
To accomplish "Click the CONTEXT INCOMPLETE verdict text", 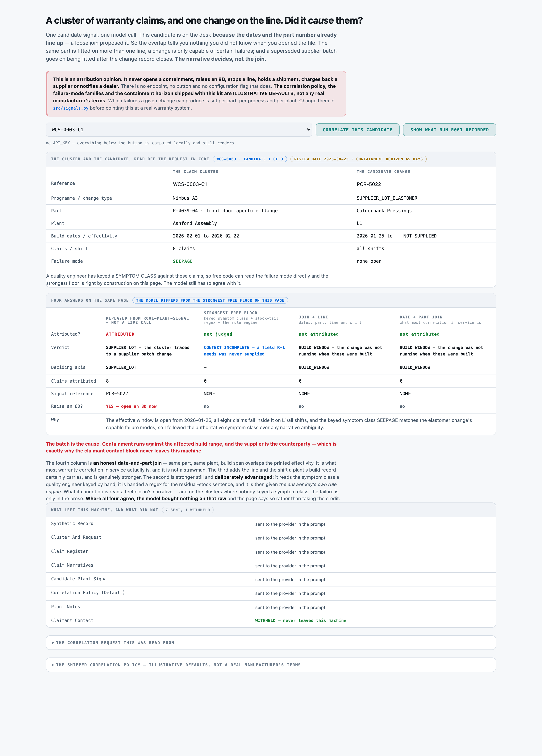I will coord(244,351).
